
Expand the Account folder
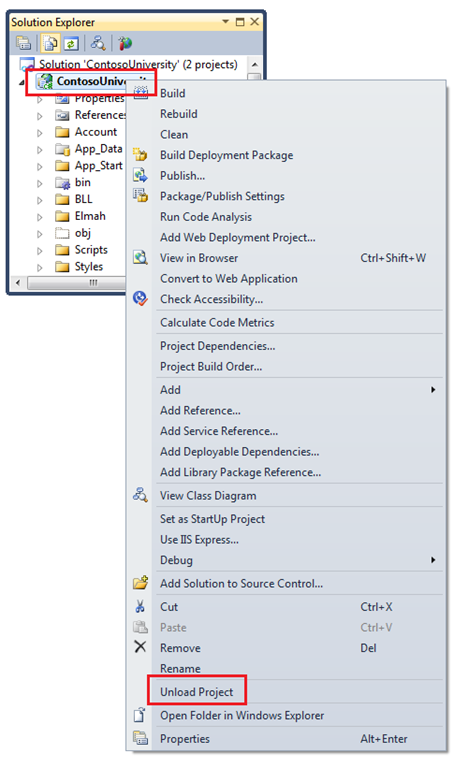[40, 133]
